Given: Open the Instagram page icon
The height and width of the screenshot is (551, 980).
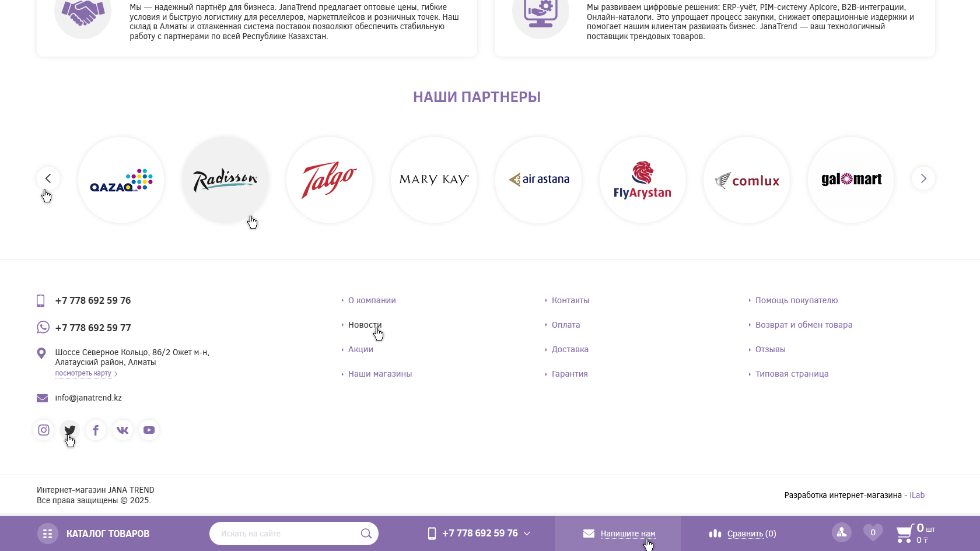Looking at the screenshot, I should (43, 430).
